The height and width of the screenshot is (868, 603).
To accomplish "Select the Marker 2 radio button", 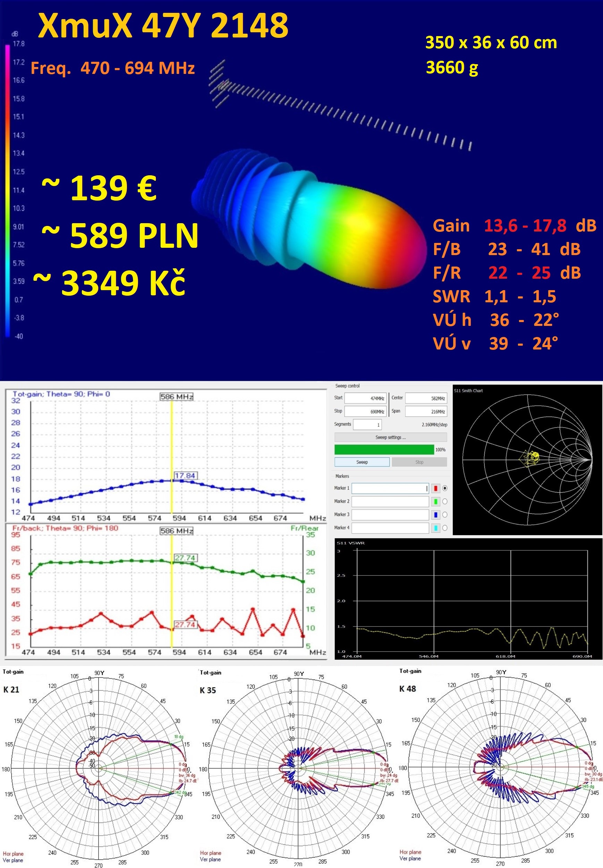I will click(x=445, y=502).
